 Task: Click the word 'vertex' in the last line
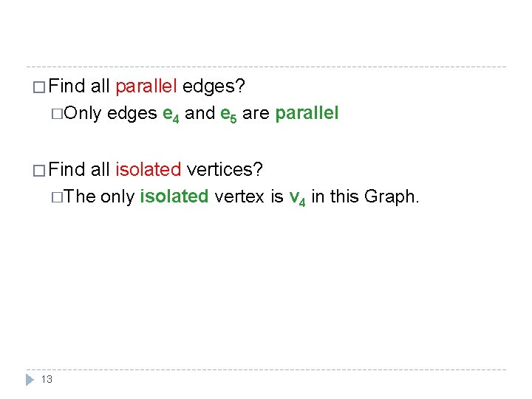pos(239,197)
